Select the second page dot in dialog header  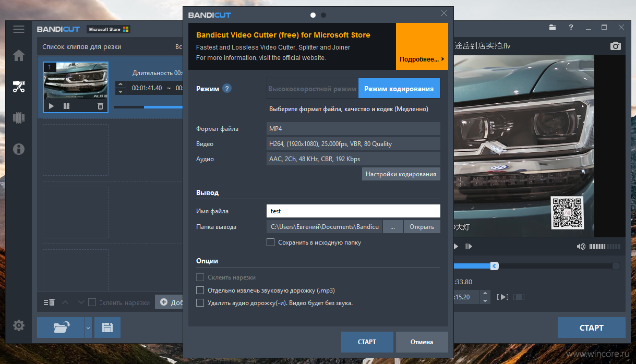click(x=323, y=15)
